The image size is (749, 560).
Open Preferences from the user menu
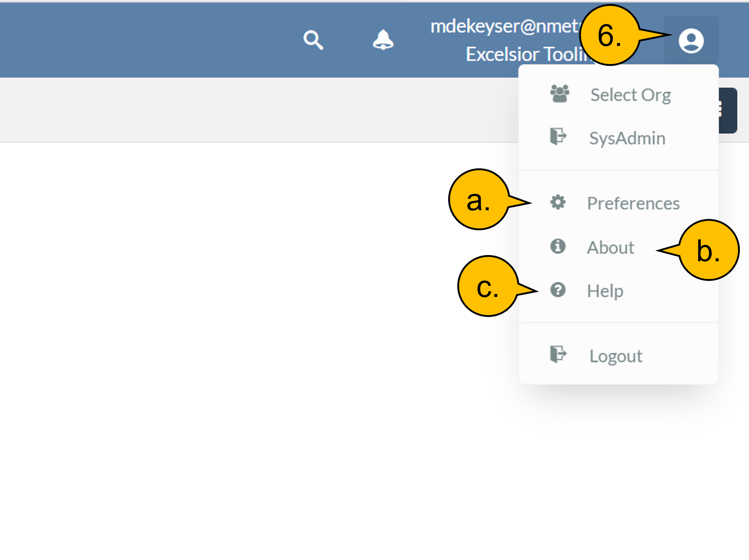click(633, 203)
